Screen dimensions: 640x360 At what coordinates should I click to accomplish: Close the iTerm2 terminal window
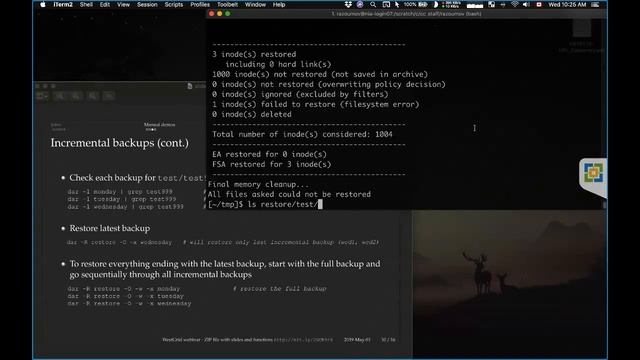pyautogui.click(x=211, y=14)
